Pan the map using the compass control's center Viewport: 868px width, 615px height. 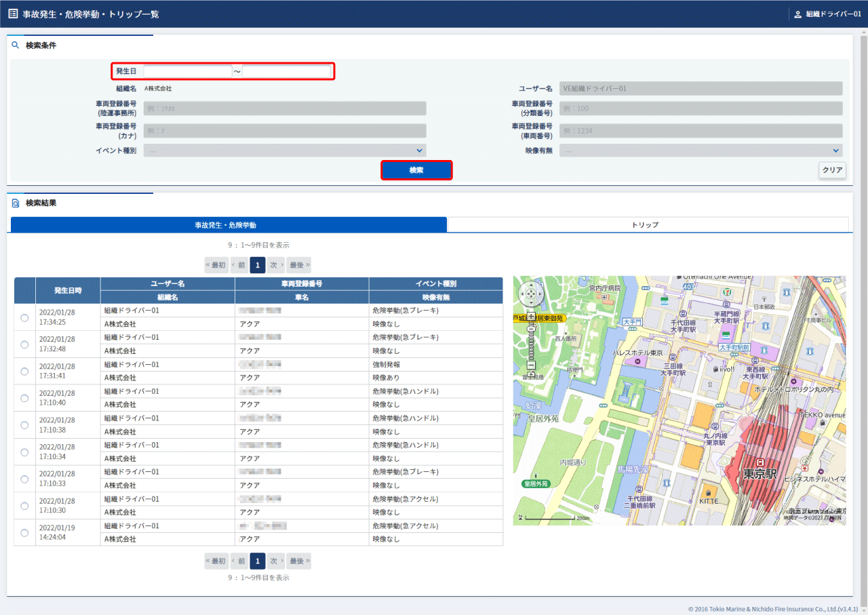pyautogui.click(x=531, y=294)
